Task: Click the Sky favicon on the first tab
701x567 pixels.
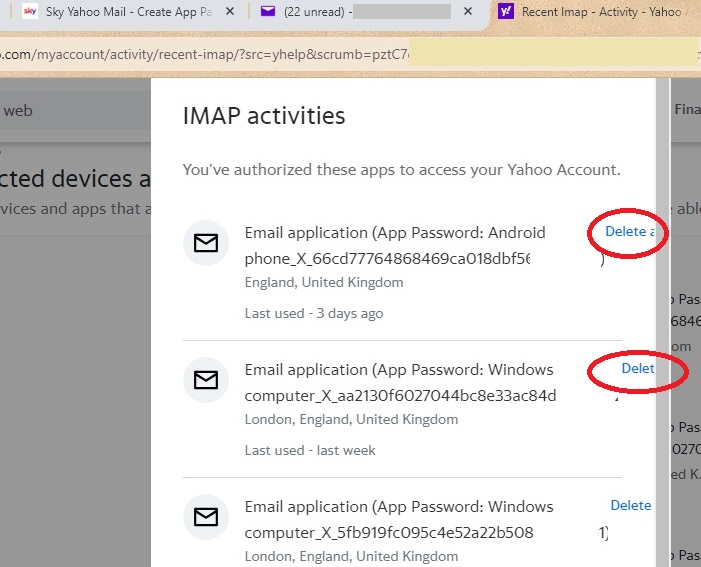Action: coord(29,12)
